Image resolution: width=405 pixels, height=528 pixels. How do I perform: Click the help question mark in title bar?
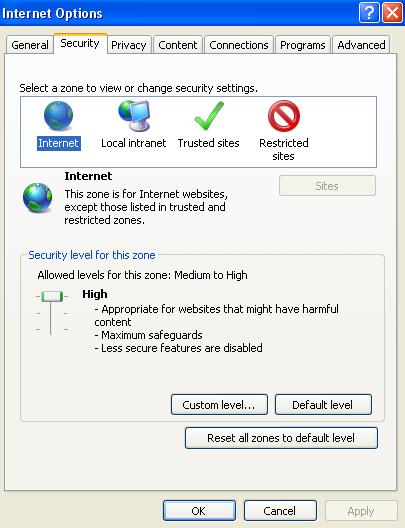coord(369,13)
